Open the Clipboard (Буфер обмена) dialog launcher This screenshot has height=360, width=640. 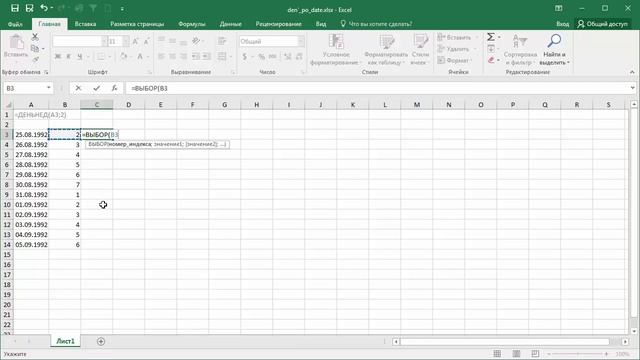46,72
